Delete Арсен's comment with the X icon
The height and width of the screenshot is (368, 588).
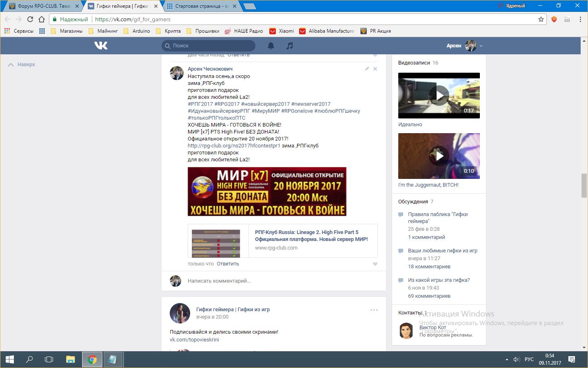pos(375,69)
